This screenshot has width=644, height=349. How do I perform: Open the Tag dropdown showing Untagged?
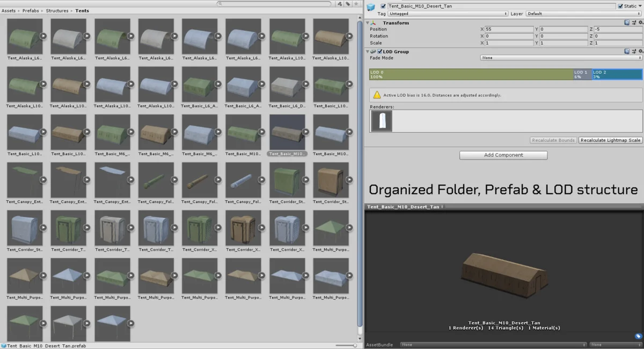pos(448,13)
